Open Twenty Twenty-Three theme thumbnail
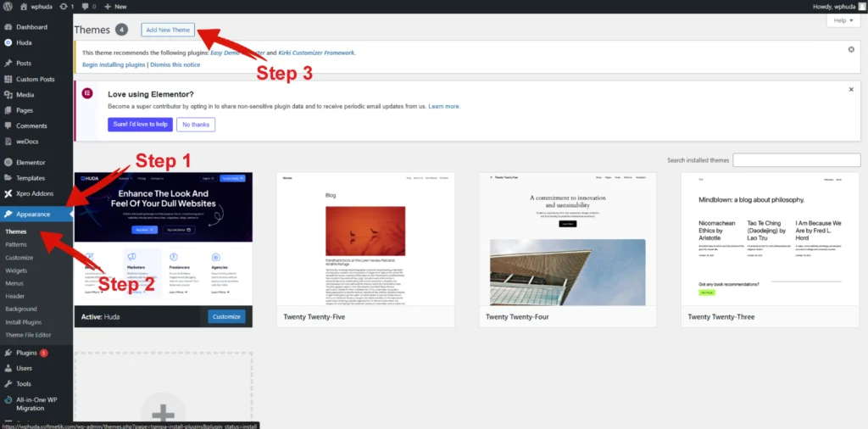The width and height of the screenshot is (868, 429). coord(770,238)
